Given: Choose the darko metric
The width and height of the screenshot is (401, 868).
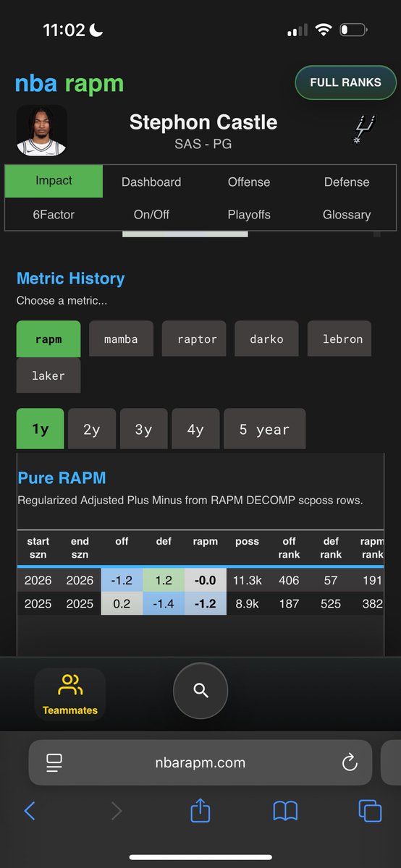Looking at the screenshot, I should point(267,339).
